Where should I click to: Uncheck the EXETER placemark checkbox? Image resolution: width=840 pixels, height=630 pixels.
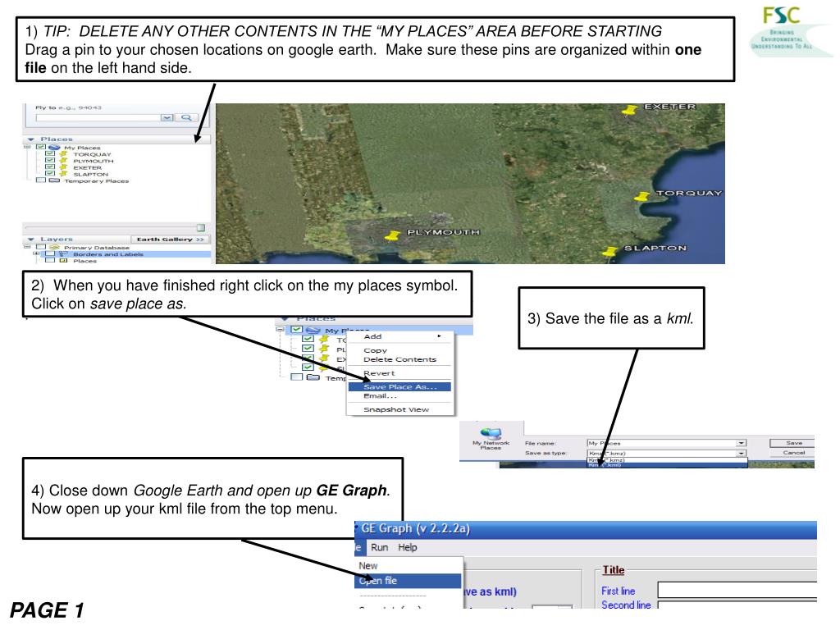click(x=50, y=167)
